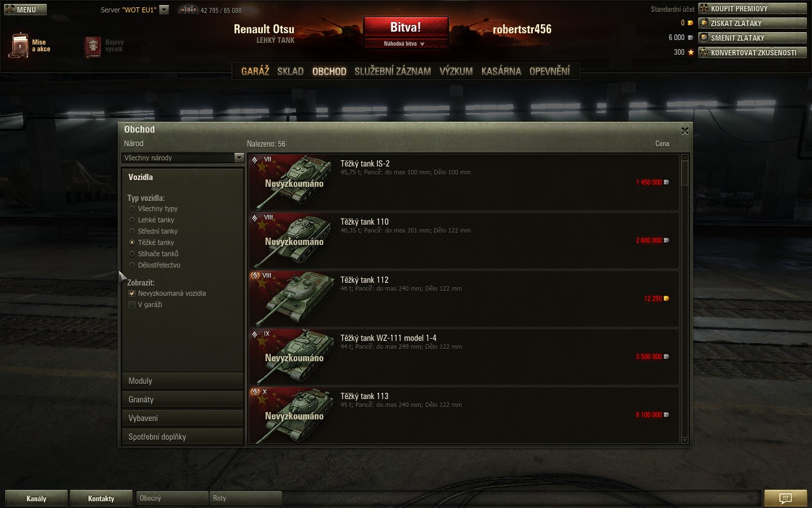This screenshot has width=812, height=508.
Task: Go to the KASÁRNA tab
Action: (501, 71)
